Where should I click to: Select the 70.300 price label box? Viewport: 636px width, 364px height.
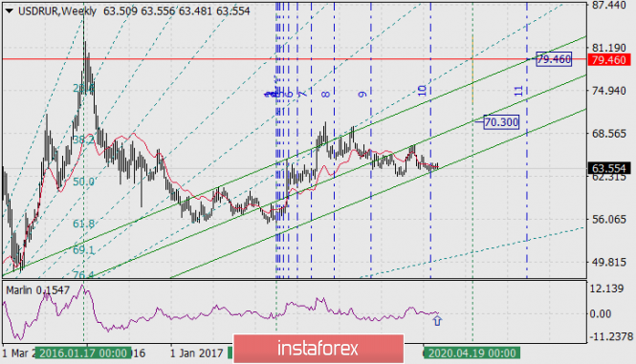[x=501, y=122]
